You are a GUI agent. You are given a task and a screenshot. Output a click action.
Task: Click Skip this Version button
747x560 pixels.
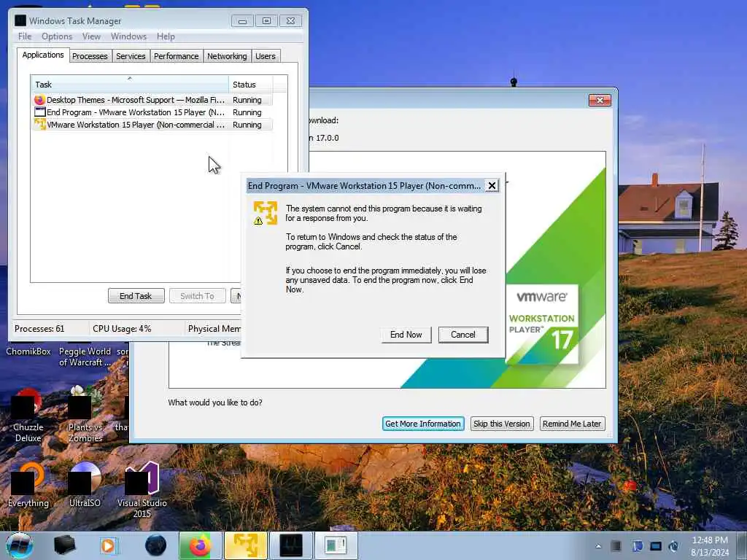pyautogui.click(x=502, y=424)
